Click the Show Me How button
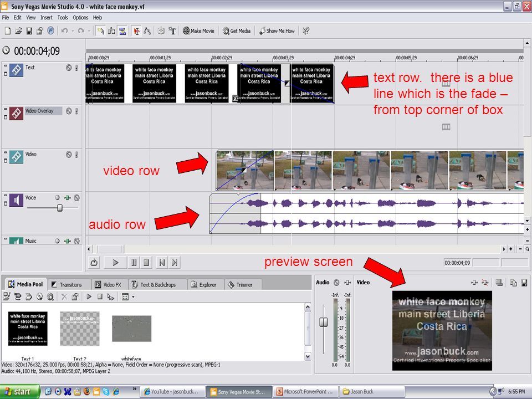The width and height of the screenshot is (532, 399). tap(277, 31)
